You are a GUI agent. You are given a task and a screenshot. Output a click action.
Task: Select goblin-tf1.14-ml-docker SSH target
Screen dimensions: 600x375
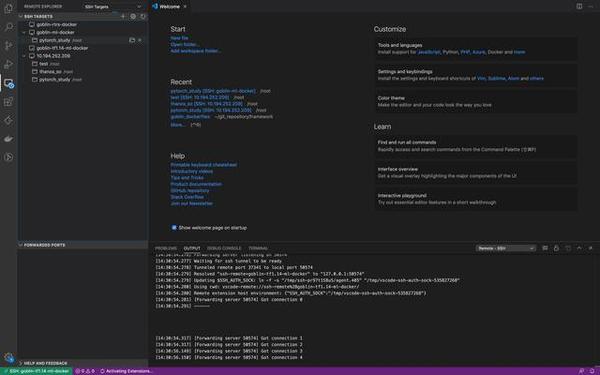tap(62, 48)
